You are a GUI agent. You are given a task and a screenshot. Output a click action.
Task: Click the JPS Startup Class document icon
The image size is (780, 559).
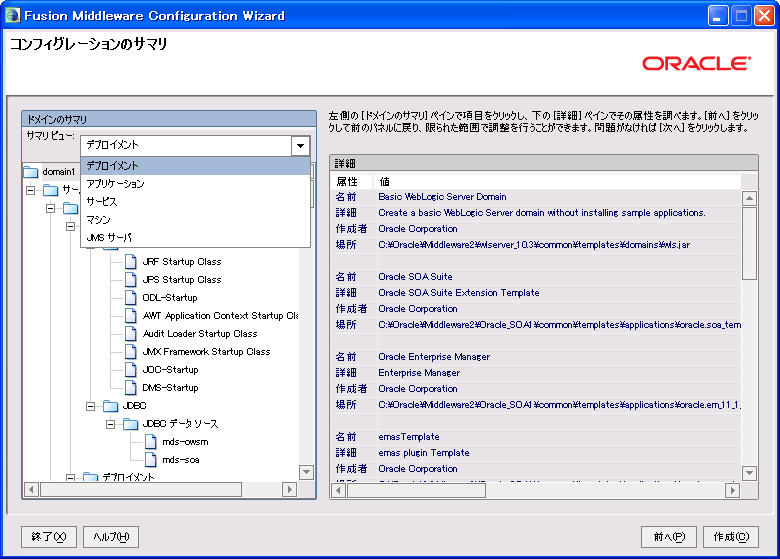[x=131, y=280]
